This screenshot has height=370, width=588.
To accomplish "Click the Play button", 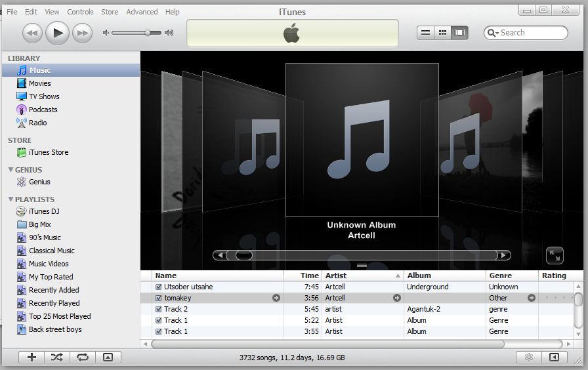I will pyautogui.click(x=57, y=32).
